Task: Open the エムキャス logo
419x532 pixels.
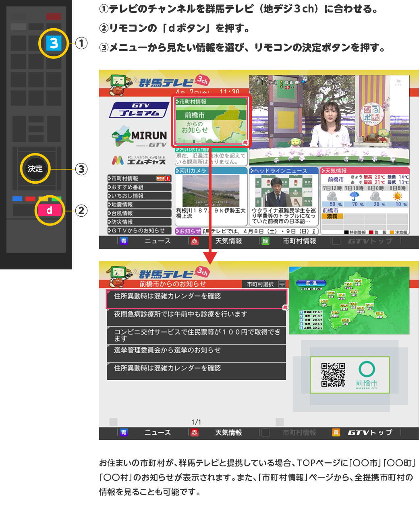Action: (139, 160)
